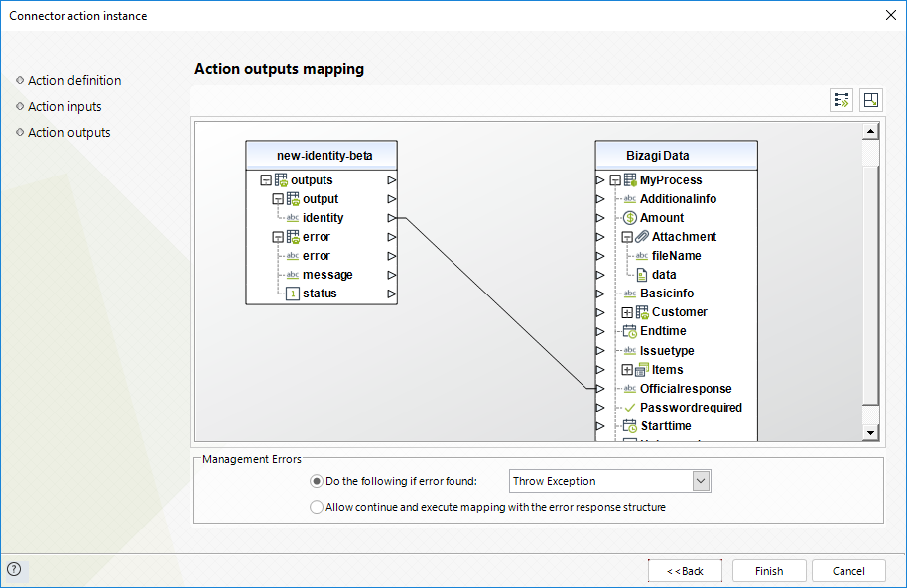Click the outputs table icon
Image resolution: width=907 pixels, height=588 pixels.
tap(281, 180)
